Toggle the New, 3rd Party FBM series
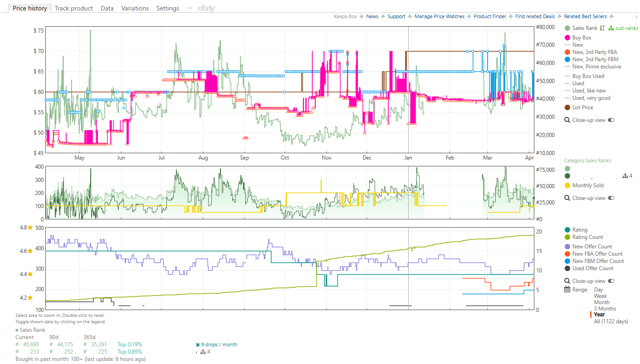The width and height of the screenshot is (640, 364). tap(591, 59)
